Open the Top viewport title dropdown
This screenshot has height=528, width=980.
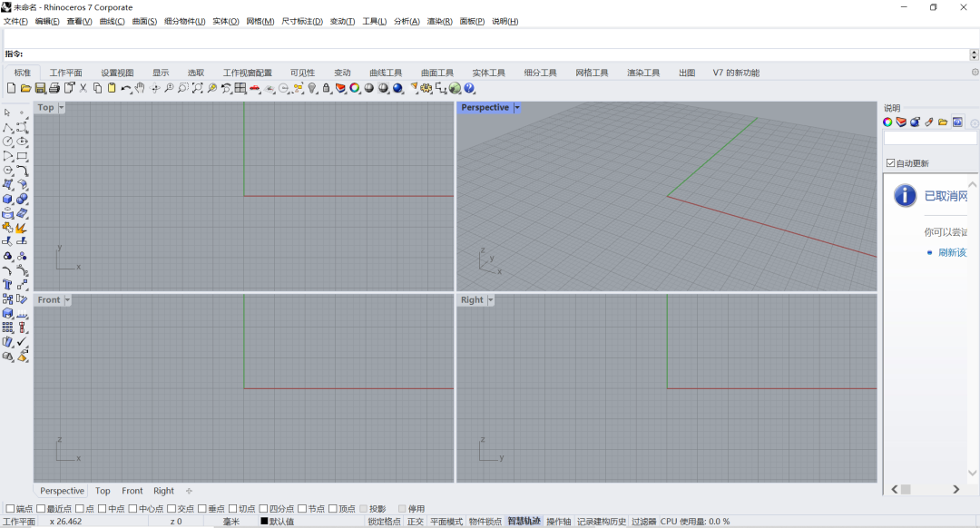click(x=62, y=107)
